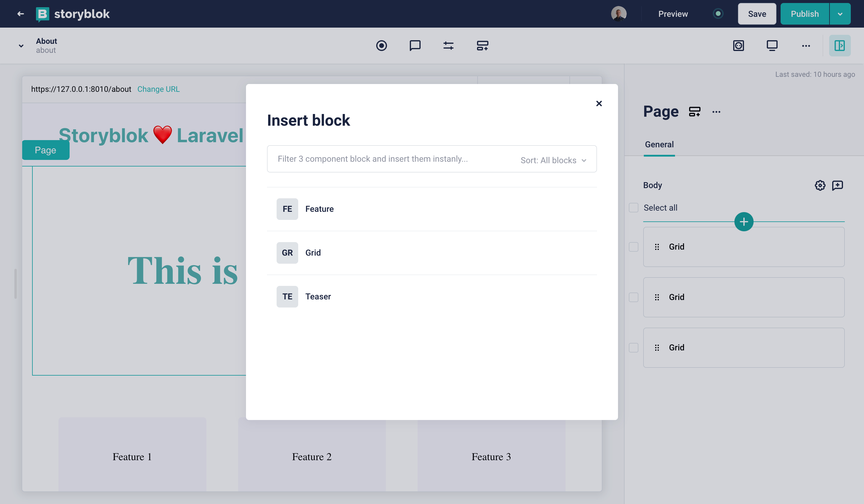Insert the Teaser block

click(x=432, y=297)
